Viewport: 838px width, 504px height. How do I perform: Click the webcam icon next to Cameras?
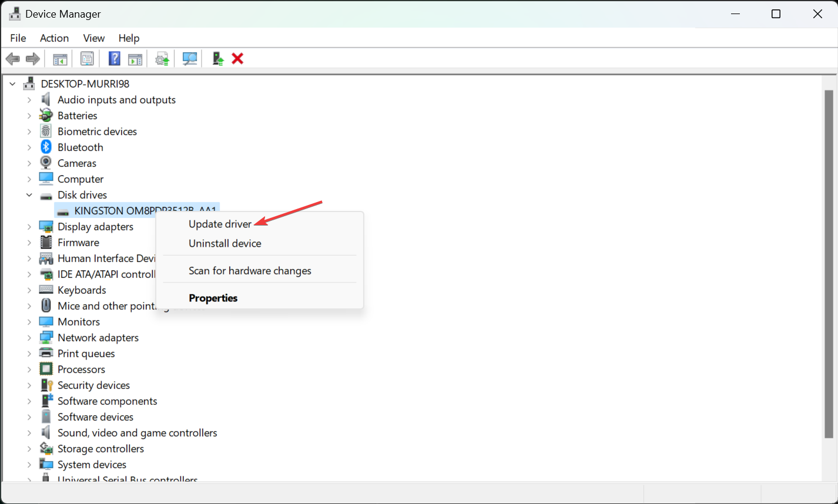[46, 163]
